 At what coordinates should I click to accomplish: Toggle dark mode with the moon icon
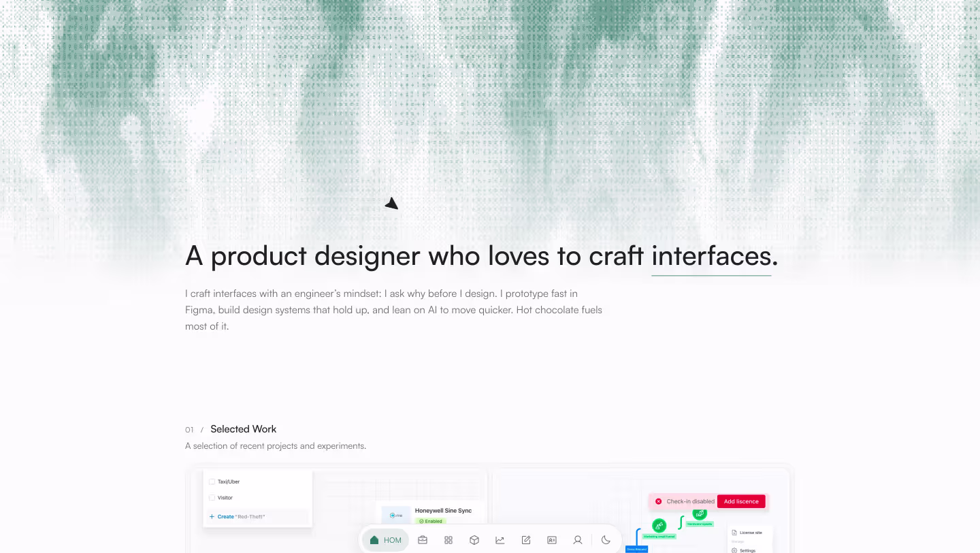606,540
